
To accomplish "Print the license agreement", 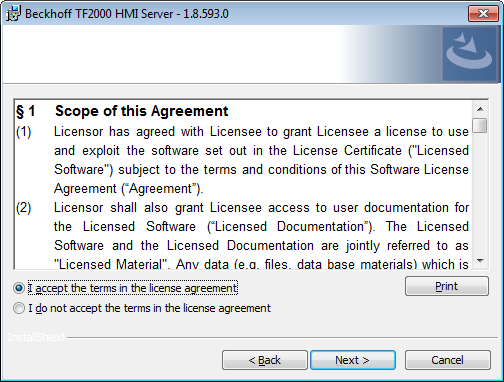I will tap(447, 286).
